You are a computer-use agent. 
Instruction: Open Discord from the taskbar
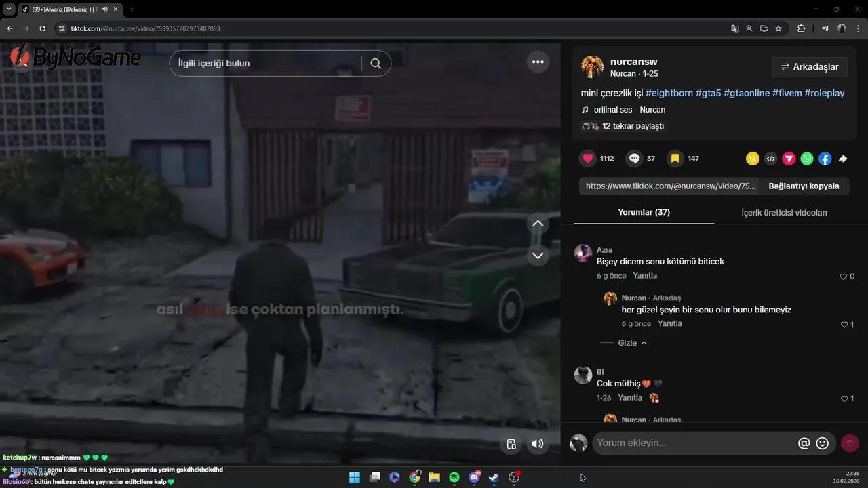coord(474,477)
